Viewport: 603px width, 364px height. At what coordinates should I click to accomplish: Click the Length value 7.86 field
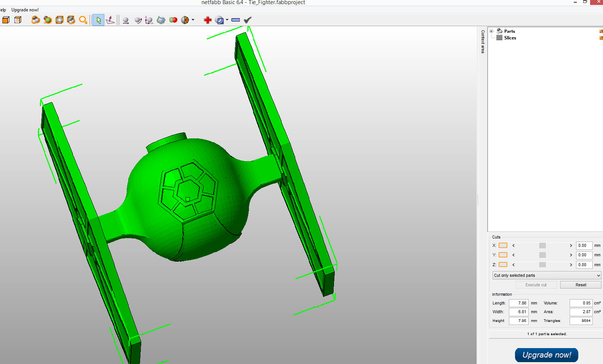tap(519, 303)
